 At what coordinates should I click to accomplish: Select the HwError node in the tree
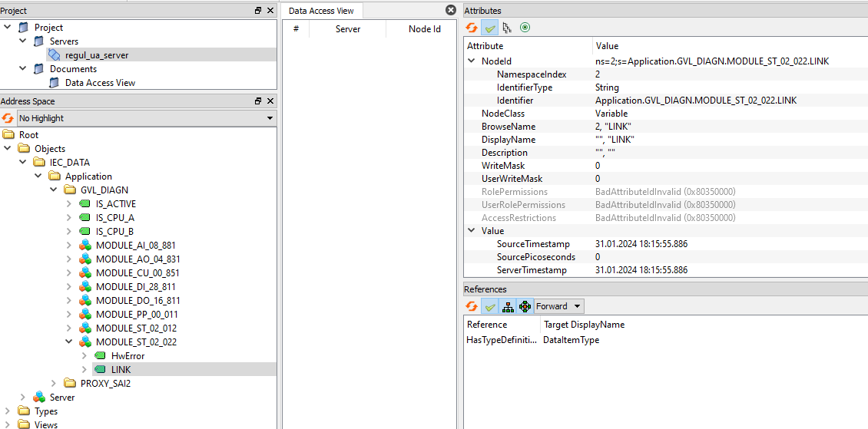[x=128, y=356]
